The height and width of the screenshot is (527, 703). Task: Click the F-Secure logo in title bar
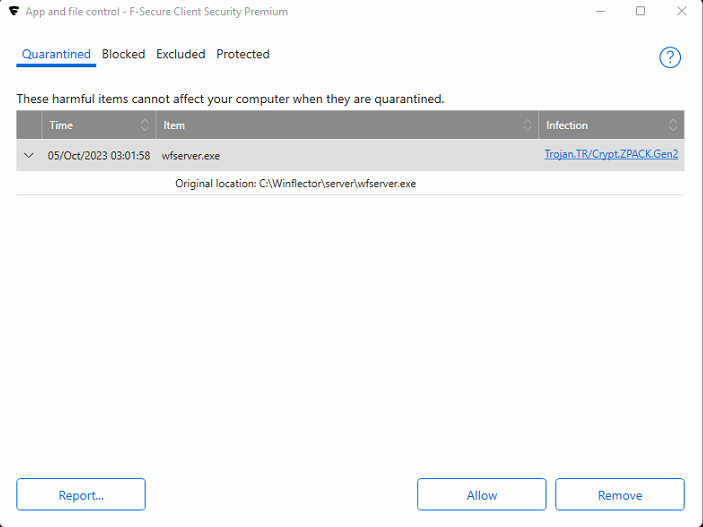click(x=14, y=11)
